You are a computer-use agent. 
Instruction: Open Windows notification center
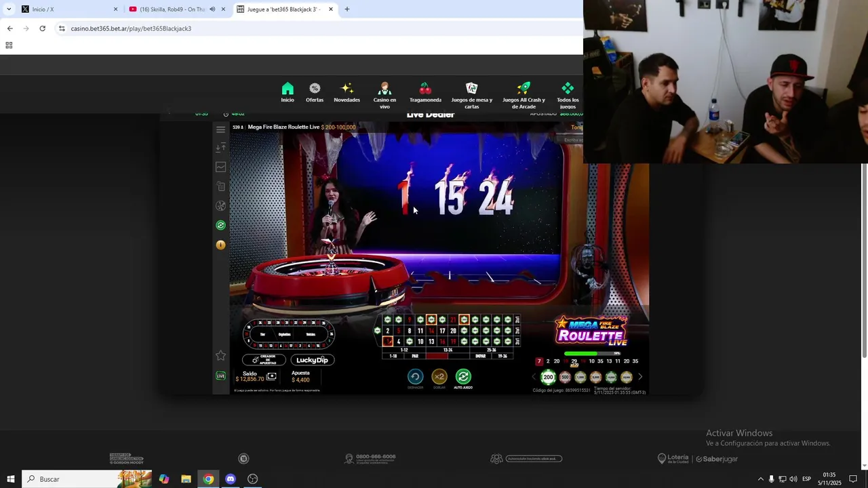click(853, 479)
